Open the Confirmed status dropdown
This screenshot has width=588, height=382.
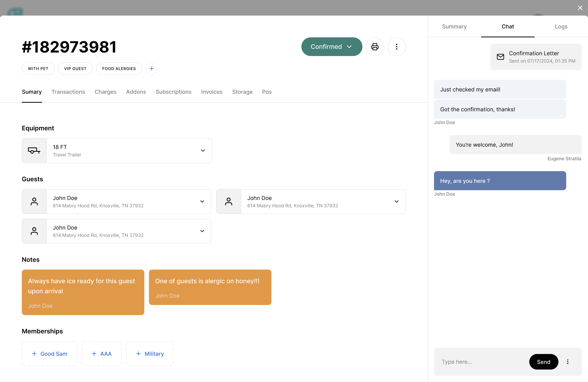tap(332, 47)
